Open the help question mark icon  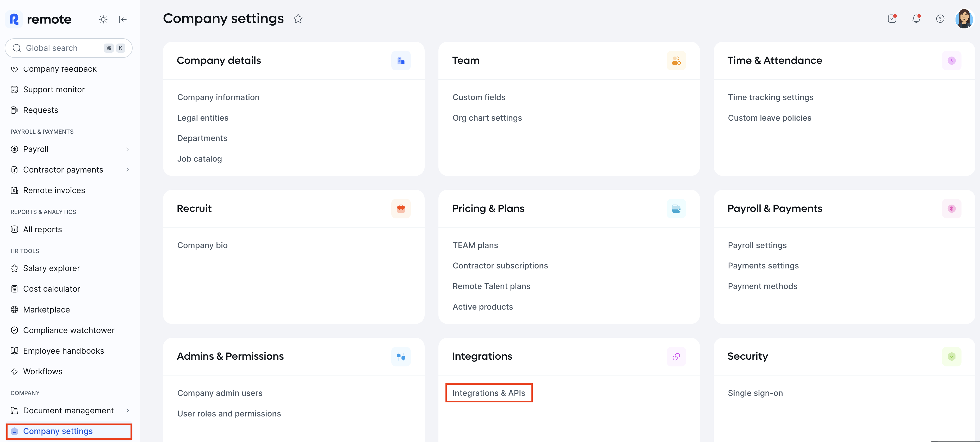(940, 19)
